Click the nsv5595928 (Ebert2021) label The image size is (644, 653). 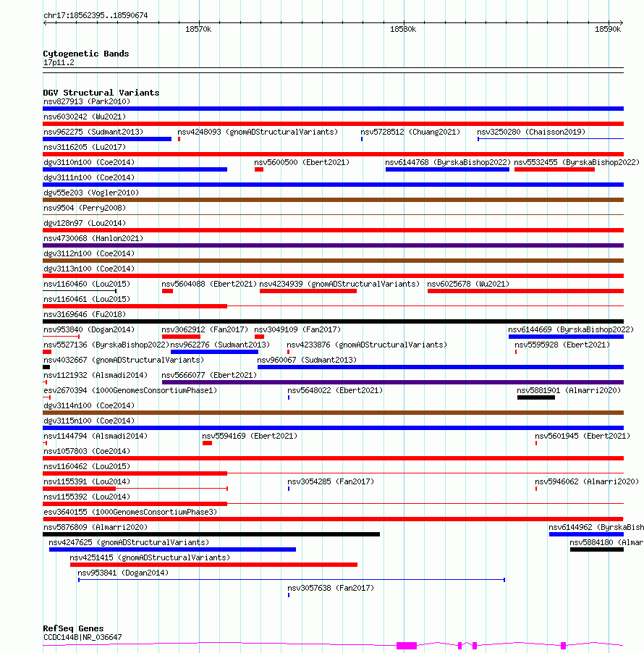[x=562, y=345]
